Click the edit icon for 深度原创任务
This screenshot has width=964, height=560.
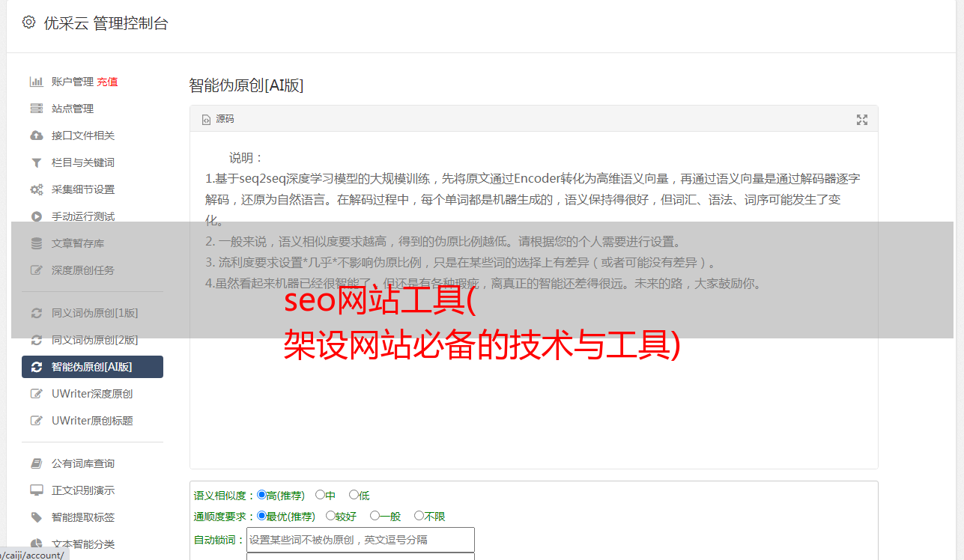coord(36,270)
